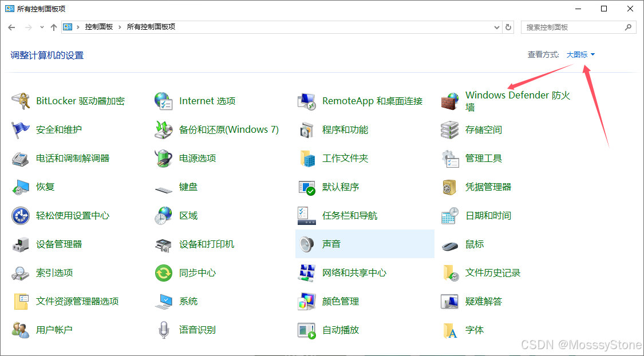Open the 电源选项 link text
The image size is (644, 356).
[197, 159]
